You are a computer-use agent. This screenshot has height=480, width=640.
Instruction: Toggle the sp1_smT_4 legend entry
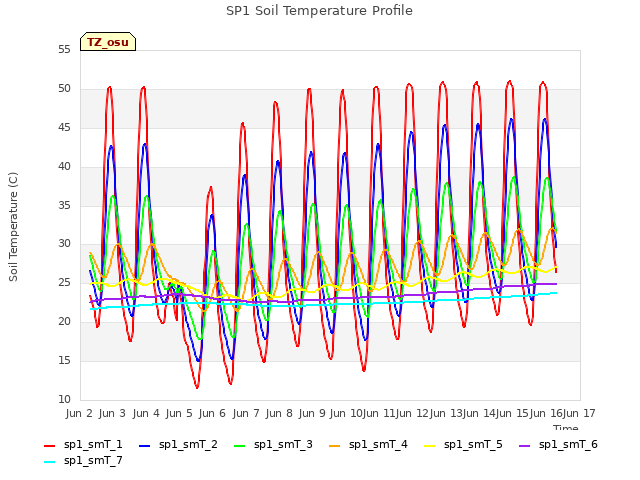(x=369, y=444)
